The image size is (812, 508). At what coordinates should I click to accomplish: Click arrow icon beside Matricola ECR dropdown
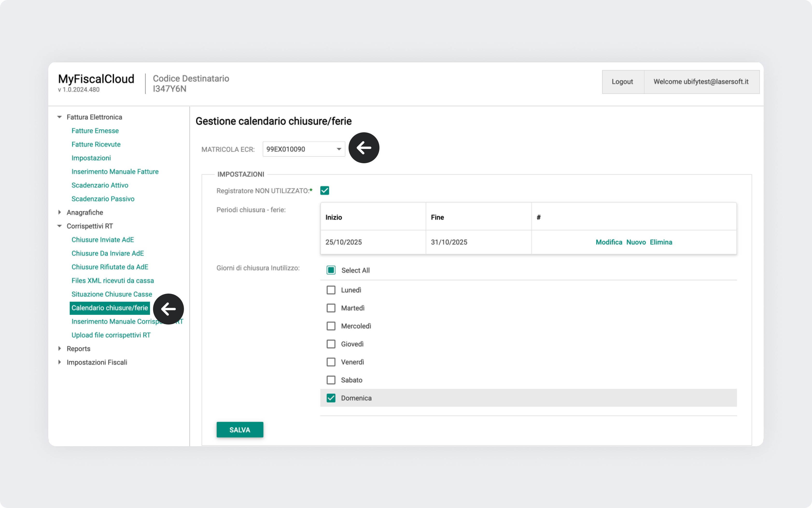[x=364, y=148]
